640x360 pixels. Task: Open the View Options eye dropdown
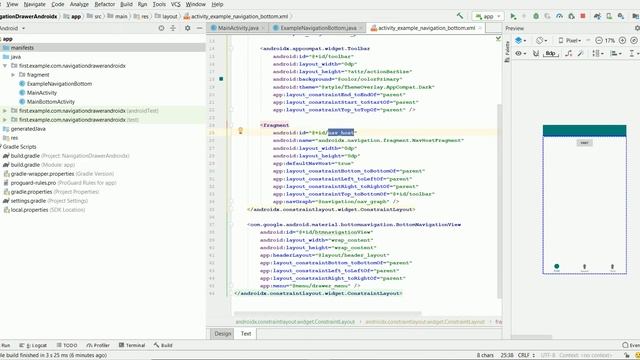pos(520,53)
